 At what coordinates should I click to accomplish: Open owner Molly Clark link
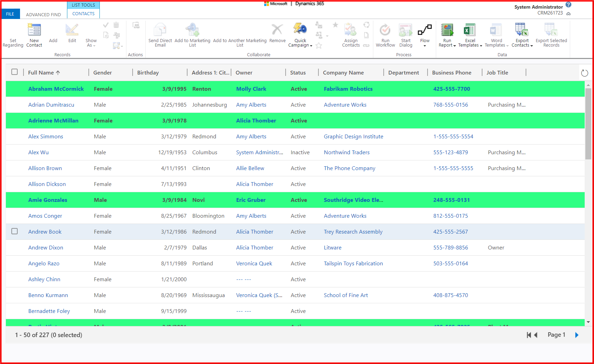[251, 89]
